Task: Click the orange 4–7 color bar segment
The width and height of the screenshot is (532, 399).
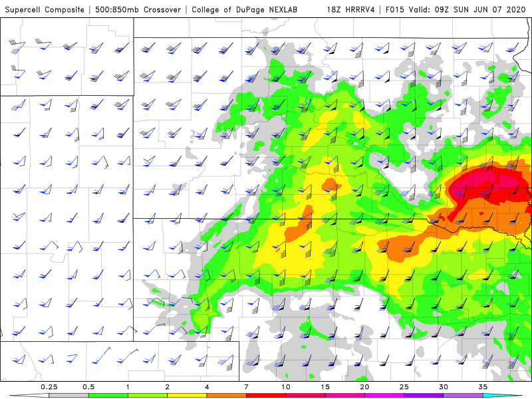Action: click(227, 396)
